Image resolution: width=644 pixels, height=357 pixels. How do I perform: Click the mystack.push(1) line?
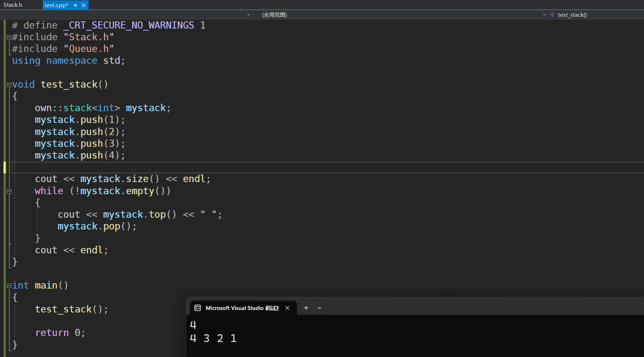pos(80,120)
